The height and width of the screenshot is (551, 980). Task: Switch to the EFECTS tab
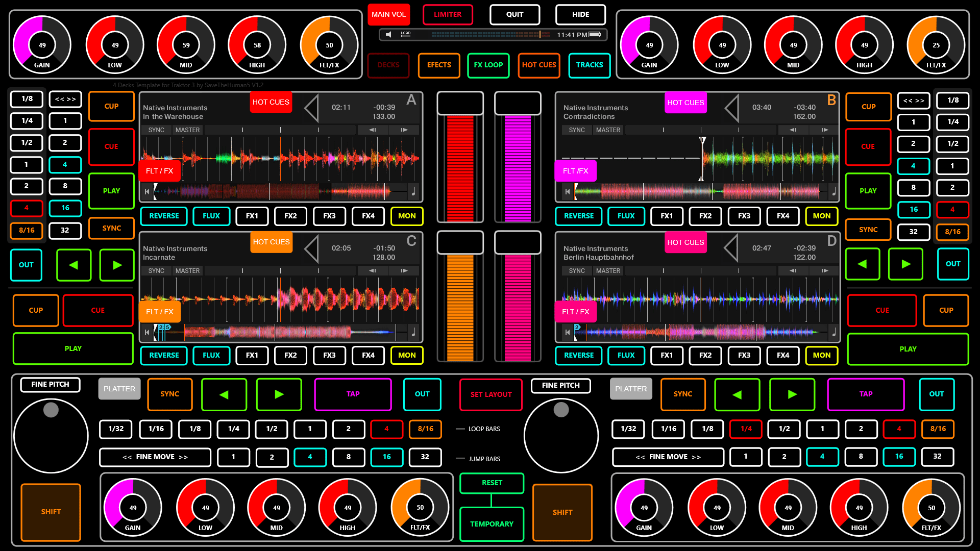tap(439, 65)
